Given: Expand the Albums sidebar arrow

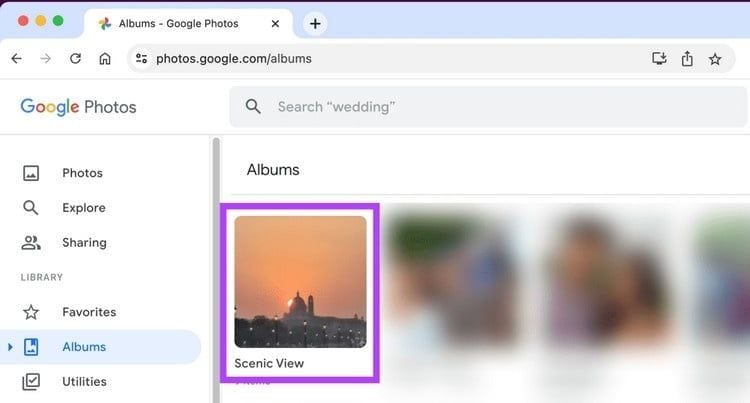Looking at the screenshot, I should [10, 347].
